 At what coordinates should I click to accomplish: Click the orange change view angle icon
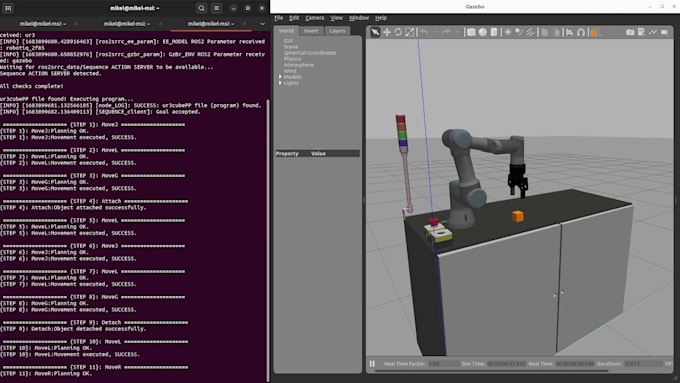click(x=594, y=33)
